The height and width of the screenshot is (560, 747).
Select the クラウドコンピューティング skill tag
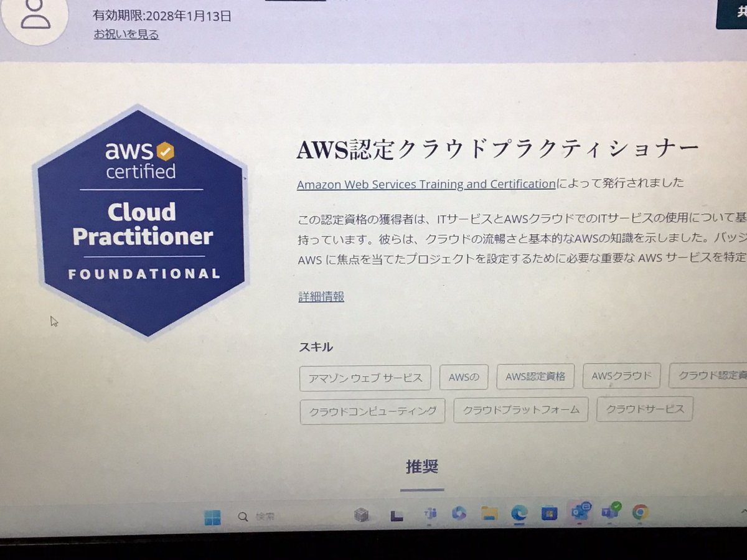(373, 411)
